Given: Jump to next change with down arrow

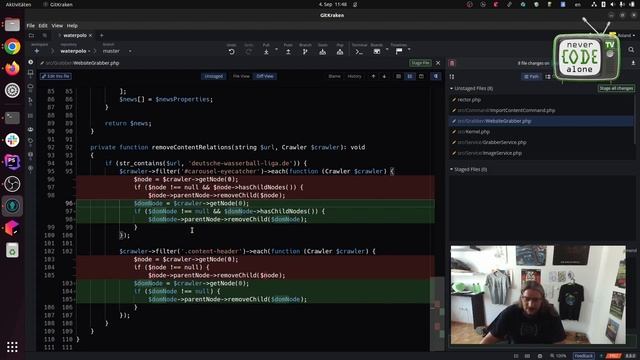Looking at the screenshot, I should pos(384,76).
